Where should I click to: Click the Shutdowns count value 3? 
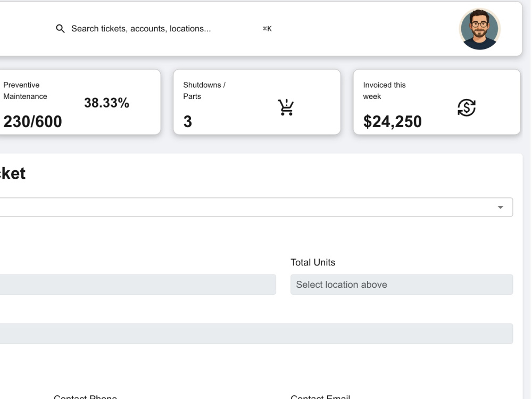pyautogui.click(x=188, y=121)
